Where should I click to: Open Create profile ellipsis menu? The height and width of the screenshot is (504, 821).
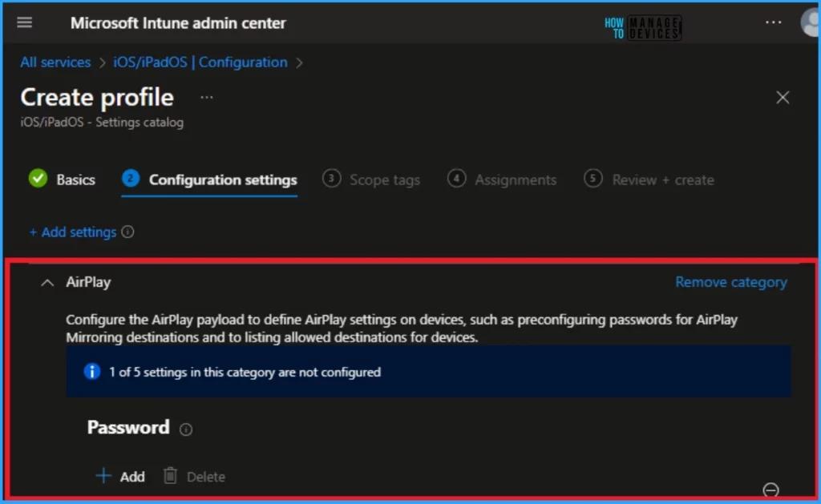pyautogui.click(x=207, y=97)
